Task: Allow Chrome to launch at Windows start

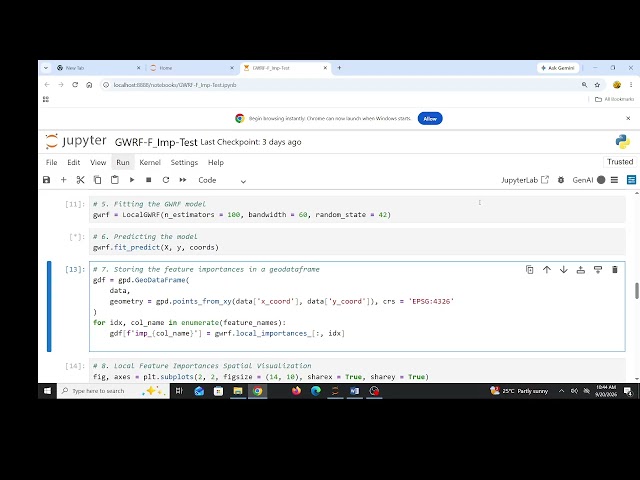Action: pyautogui.click(x=430, y=119)
